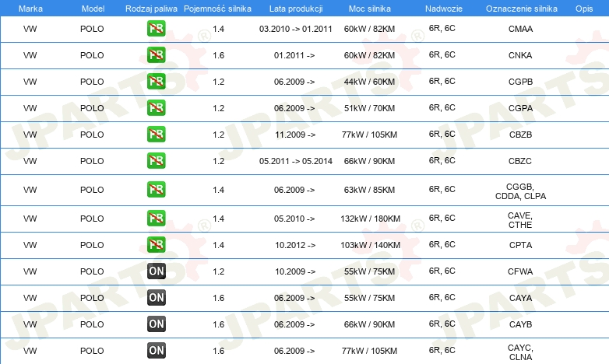Viewport: 609px width, 364px height.
Task: Click production date 01.2011 ->
Action: [x=294, y=55]
